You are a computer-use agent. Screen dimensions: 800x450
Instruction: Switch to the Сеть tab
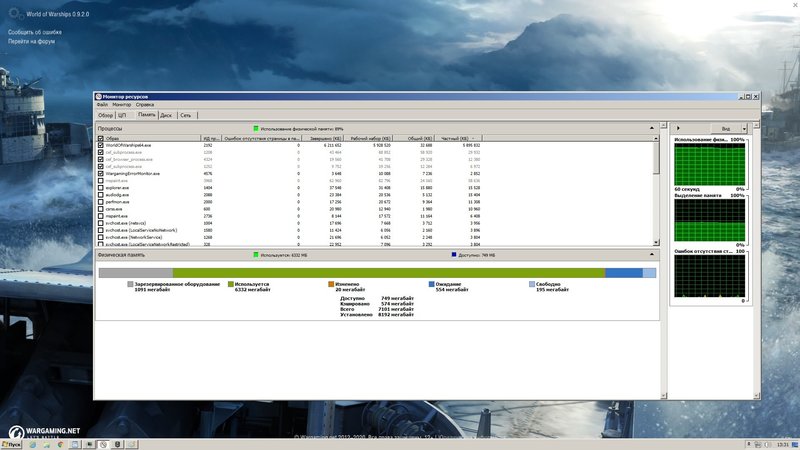[x=186, y=115]
